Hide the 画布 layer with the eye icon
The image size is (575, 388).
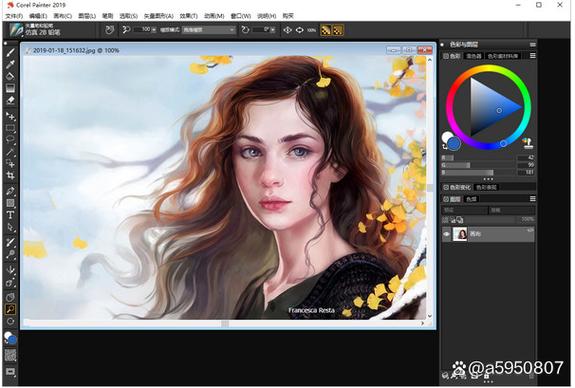(x=446, y=234)
